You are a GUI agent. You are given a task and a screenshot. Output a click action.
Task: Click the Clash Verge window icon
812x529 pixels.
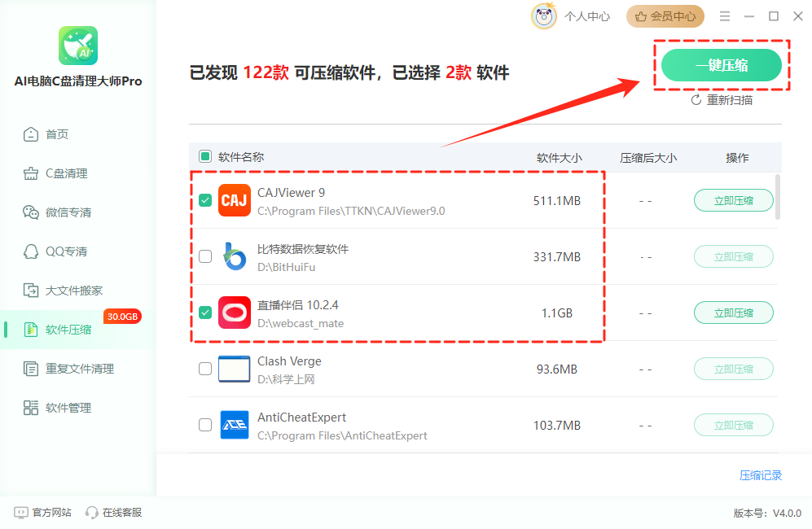click(x=235, y=369)
